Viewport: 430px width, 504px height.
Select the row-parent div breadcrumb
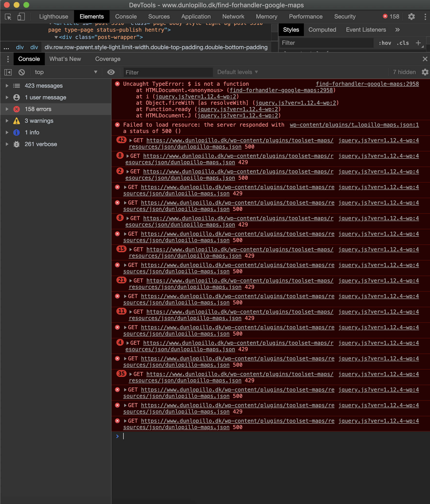[156, 47]
